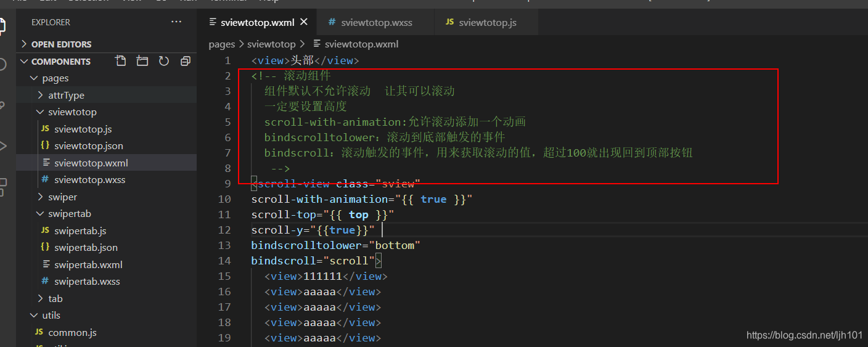Click the bindscrolltolower="bottom" line
This screenshot has height=347, width=868.
pos(335,245)
